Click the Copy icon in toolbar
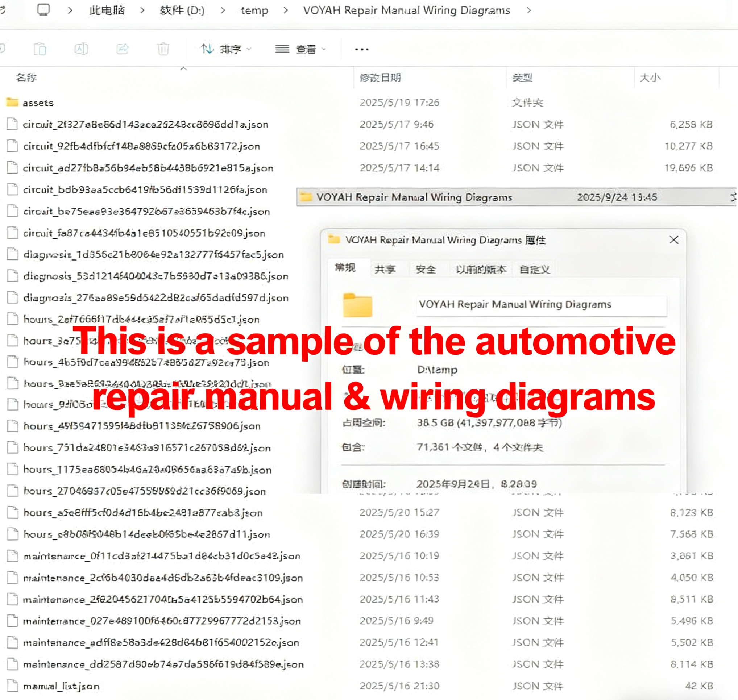The height and width of the screenshot is (700, 738). pos(40,49)
